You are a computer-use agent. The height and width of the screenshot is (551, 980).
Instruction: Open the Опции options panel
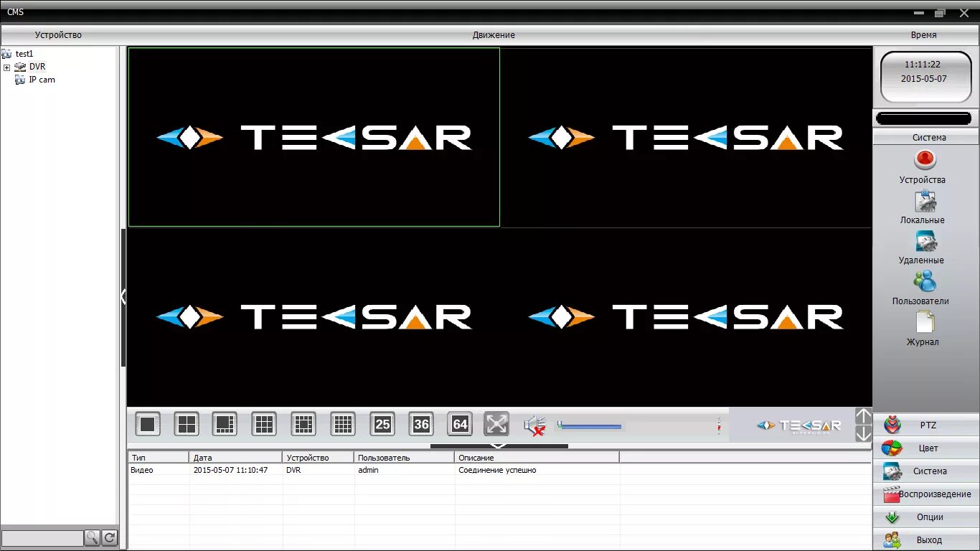coord(926,517)
